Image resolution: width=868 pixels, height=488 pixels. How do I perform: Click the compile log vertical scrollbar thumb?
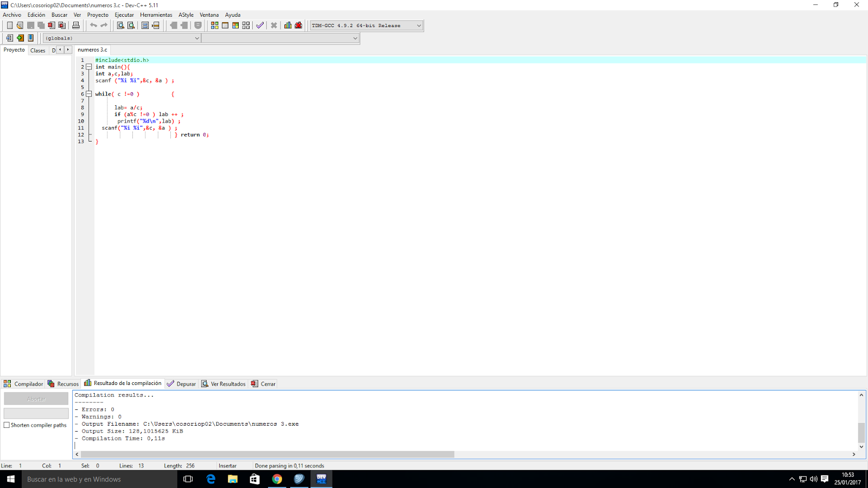point(861,433)
